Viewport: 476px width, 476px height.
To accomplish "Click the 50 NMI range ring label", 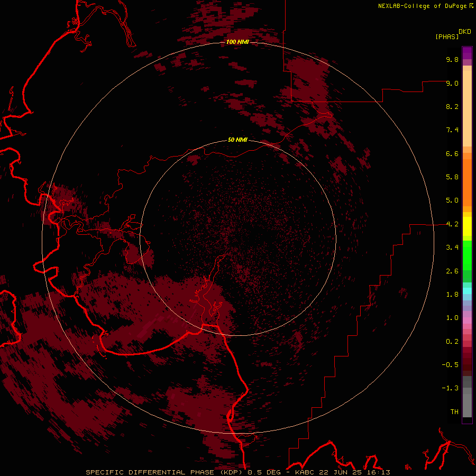I will point(237,140).
